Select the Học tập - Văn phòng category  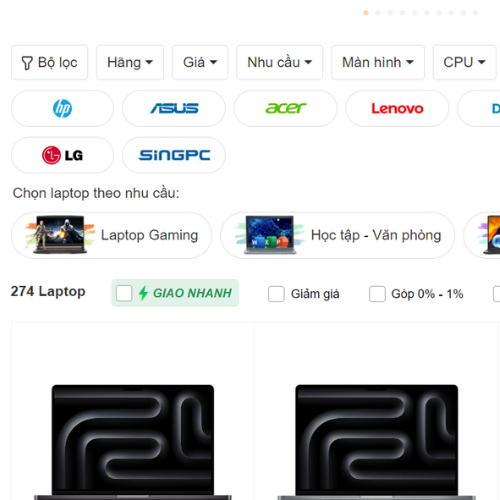(337, 235)
